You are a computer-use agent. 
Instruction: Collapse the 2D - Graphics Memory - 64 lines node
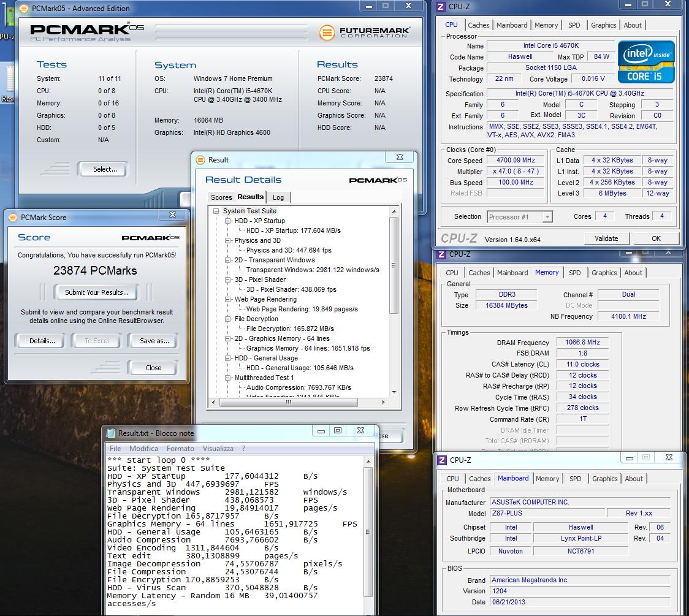pos(227,339)
